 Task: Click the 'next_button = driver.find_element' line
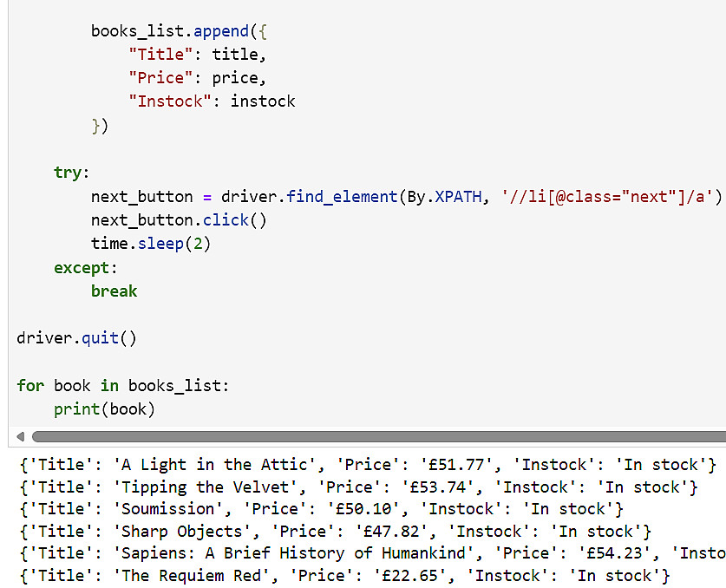coord(406,197)
